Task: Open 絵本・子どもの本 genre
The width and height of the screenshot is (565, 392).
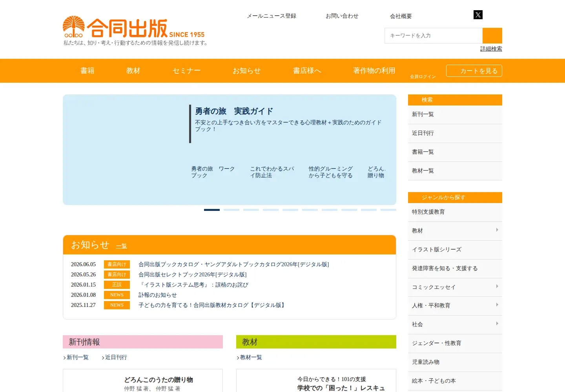Action: pyautogui.click(x=455, y=381)
